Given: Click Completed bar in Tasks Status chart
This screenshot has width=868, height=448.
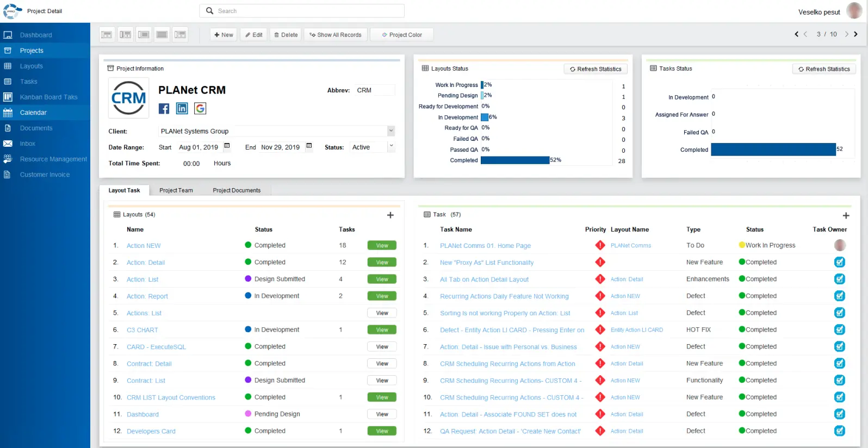Looking at the screenshot, I should [773, 150].
